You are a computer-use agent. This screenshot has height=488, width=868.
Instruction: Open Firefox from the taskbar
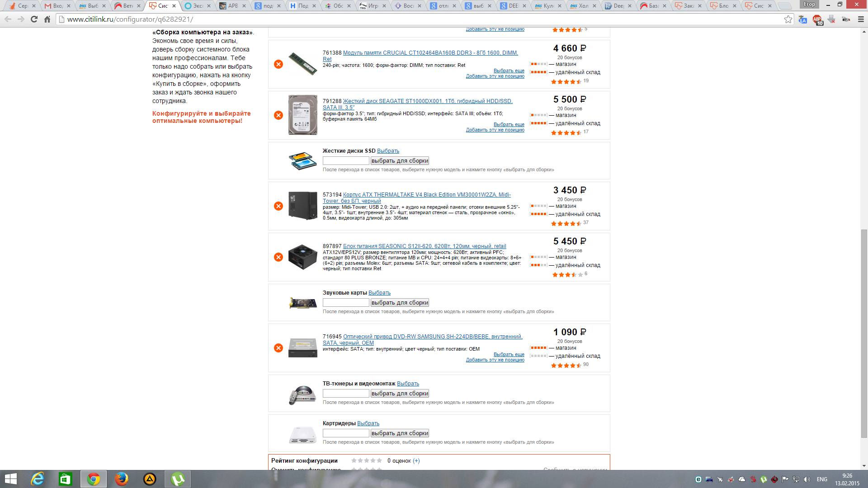[121, 479]
